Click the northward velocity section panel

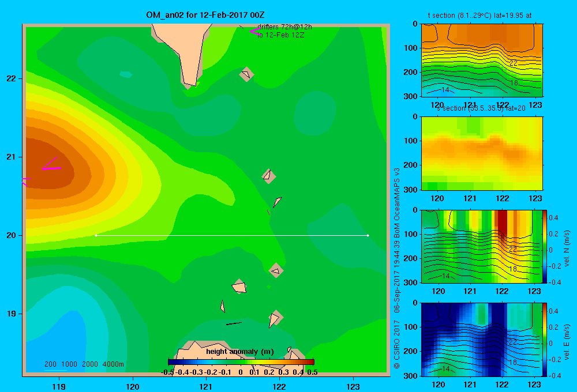click(x=482, y=246)
